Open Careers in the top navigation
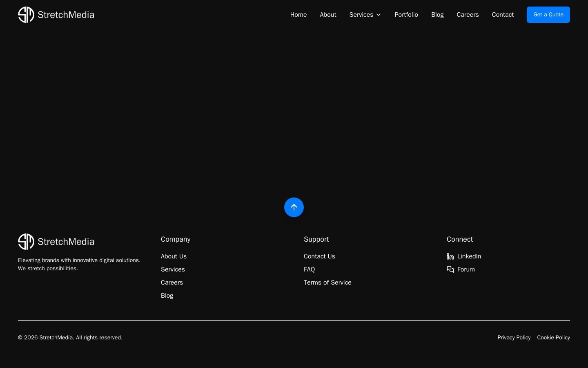This screenshot has width=588, height=368. click(468, 15)
